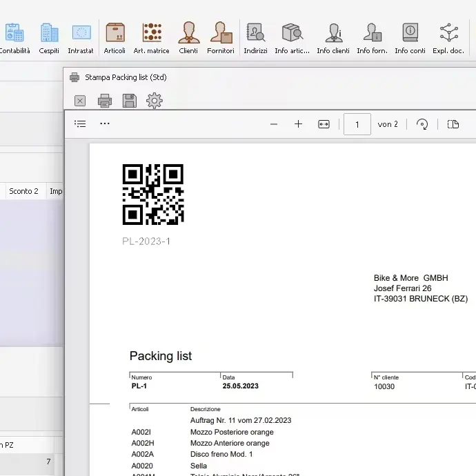Toggle the page view layout icon
This screenshot has height=476, width=476.
[453, 124]
